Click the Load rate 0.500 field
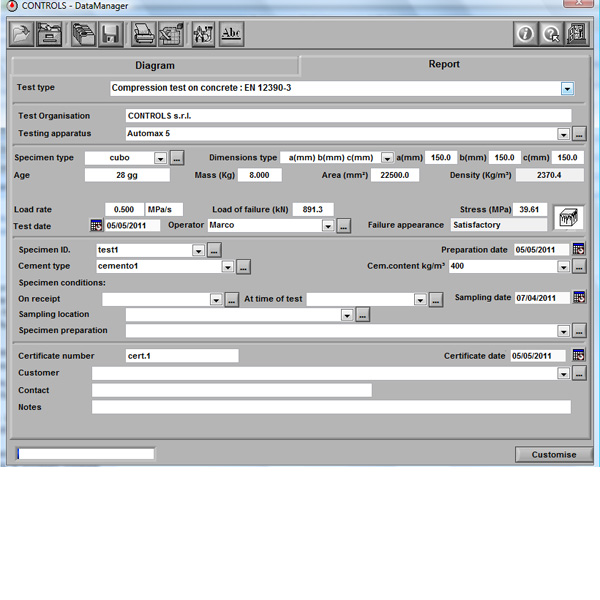This screenshot has width=600, height=600. (x=124, y=210)
